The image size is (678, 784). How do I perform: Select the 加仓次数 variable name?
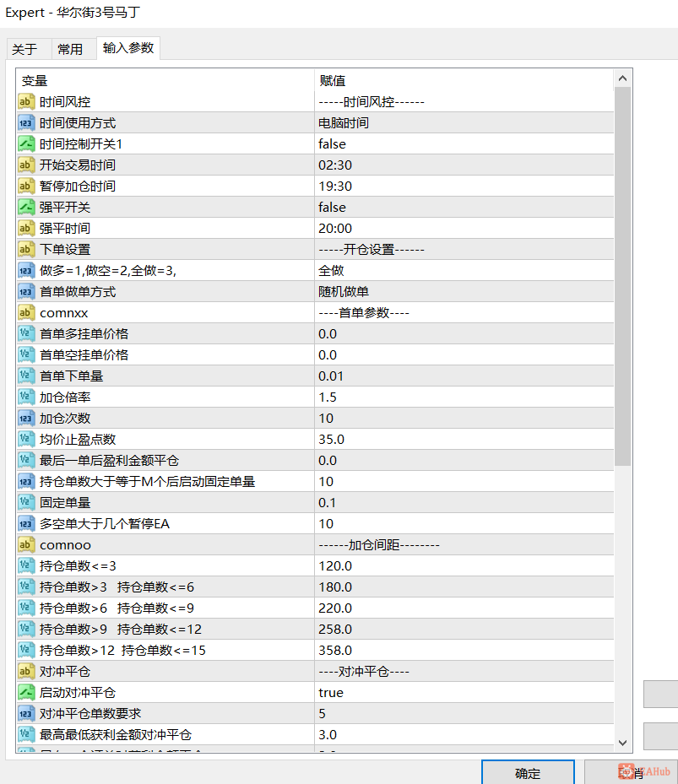[65, 418]
